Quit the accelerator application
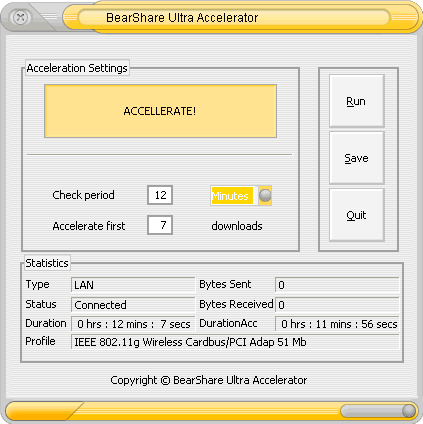423x424 pixels. [x=357, y=215]
